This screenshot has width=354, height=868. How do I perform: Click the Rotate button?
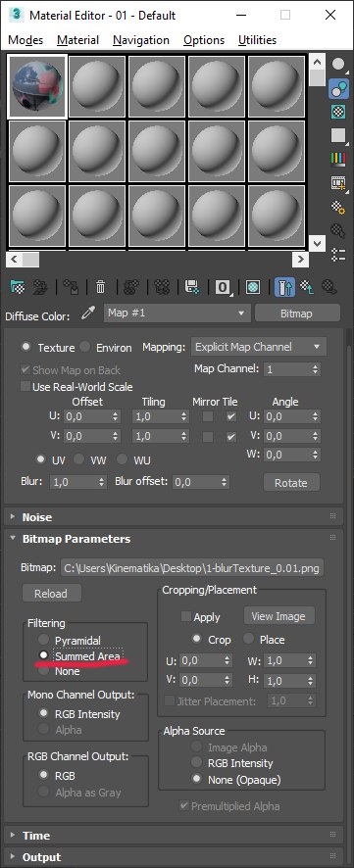[291, 483]
